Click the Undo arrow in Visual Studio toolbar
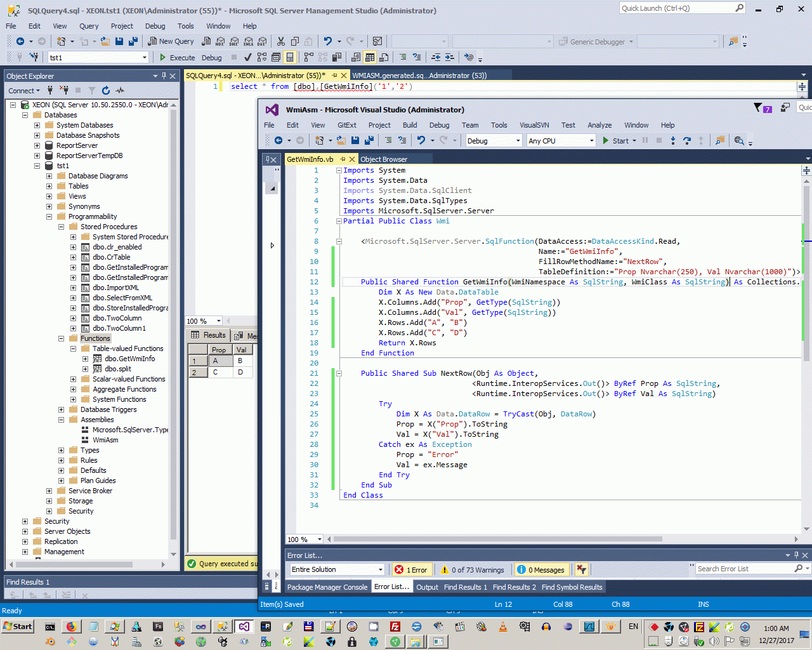 [421, 140]
